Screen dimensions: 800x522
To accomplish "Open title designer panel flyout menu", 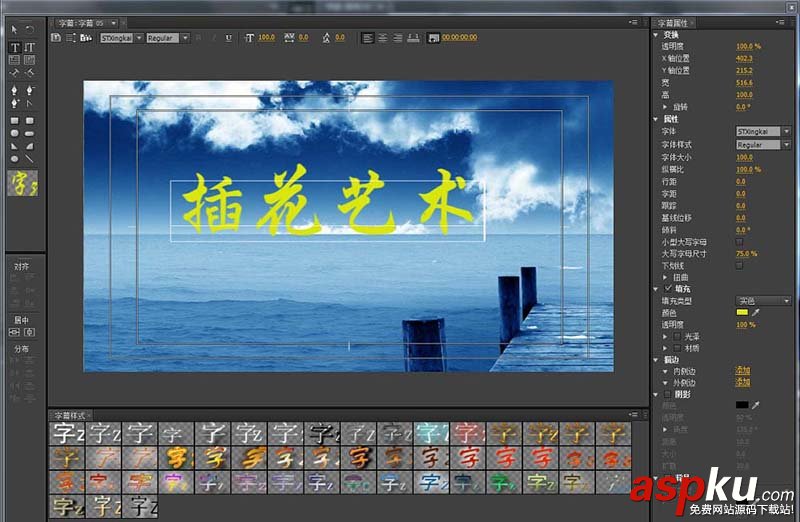I will coord(634,22).
